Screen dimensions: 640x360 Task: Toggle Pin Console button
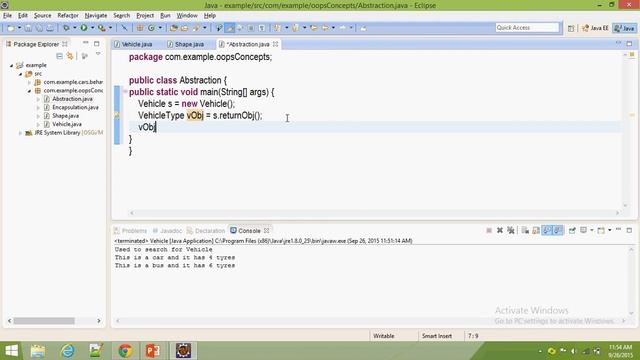572,231
